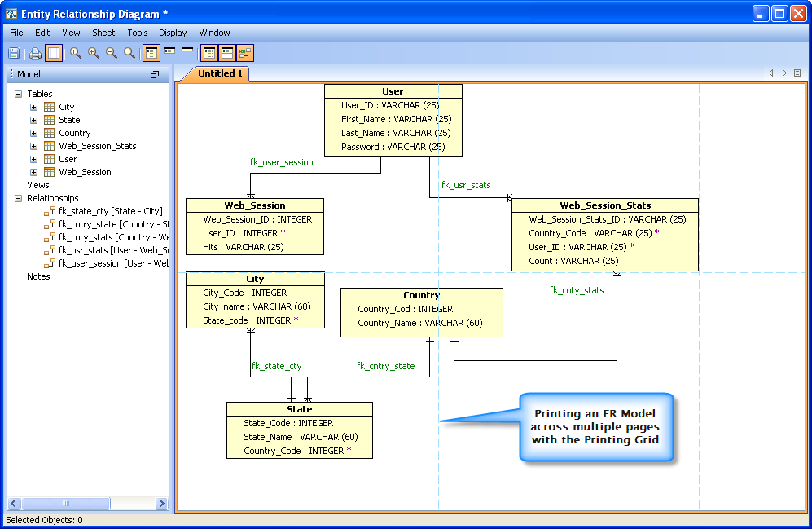This screenshot has height=529, width=812.
Task: Undock the Model panel with float icon
Action: 154,75
